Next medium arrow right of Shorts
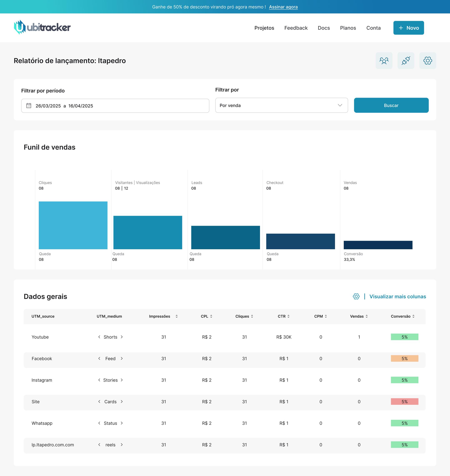Image resolution: width=450 pixels, height=476 pixels. [x=122, y=337]
